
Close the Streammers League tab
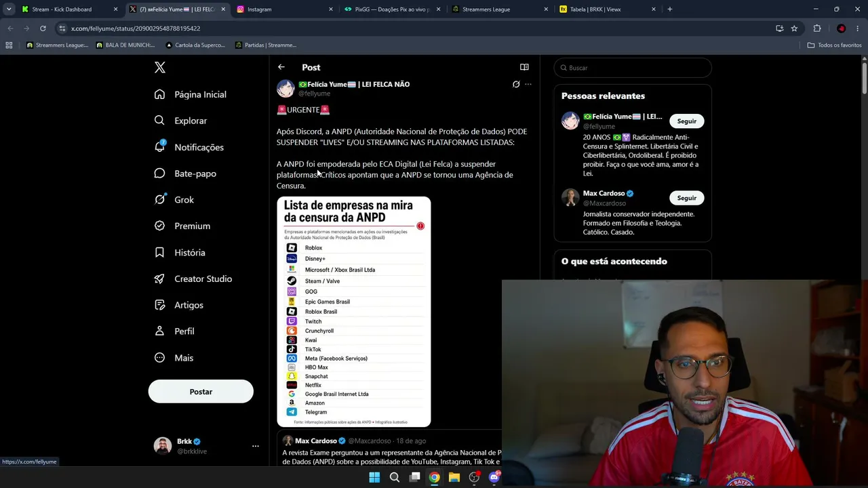coord(546,9)
